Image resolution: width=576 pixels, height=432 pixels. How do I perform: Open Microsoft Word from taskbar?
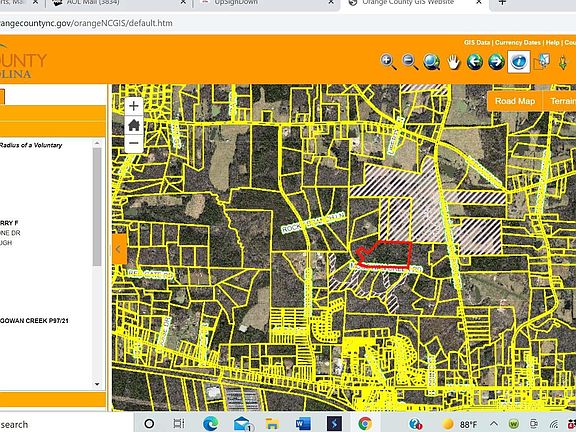pos(303,424)
